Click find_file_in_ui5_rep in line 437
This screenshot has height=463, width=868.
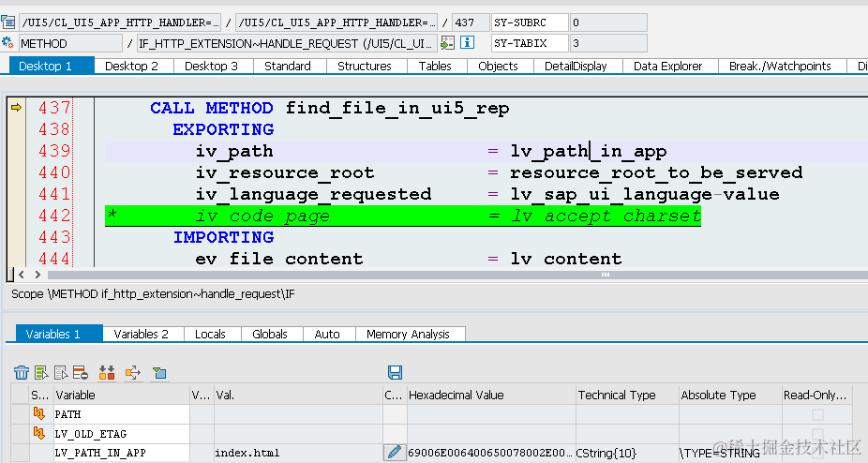click(397, 108)
